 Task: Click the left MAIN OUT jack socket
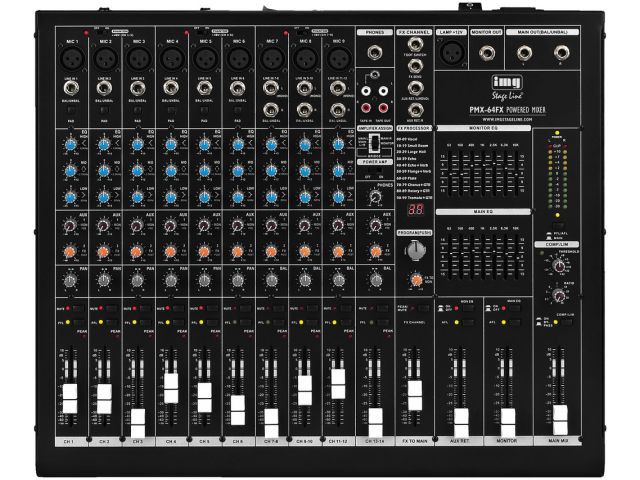(524, 53)
